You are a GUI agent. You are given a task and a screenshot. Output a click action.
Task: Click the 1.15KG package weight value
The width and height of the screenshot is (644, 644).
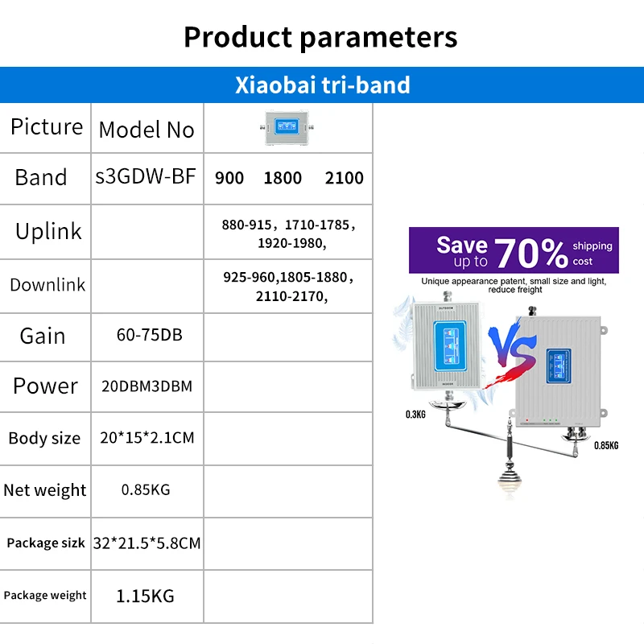coord(146,596)
